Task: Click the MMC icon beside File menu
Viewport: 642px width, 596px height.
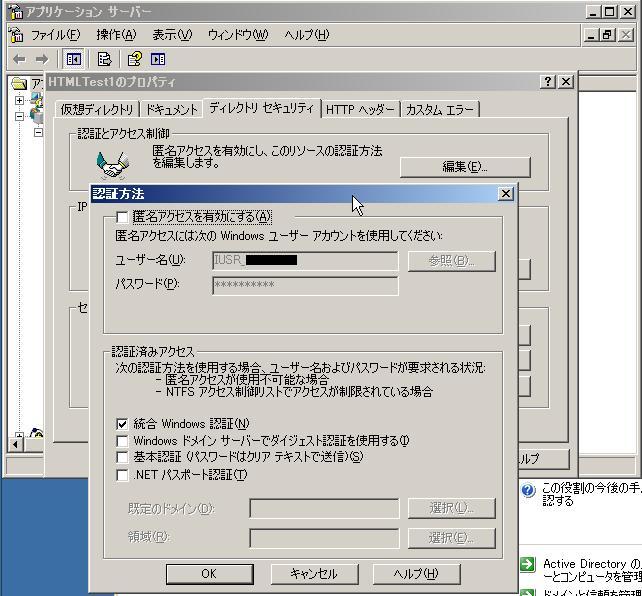Action: click(16, 35)
